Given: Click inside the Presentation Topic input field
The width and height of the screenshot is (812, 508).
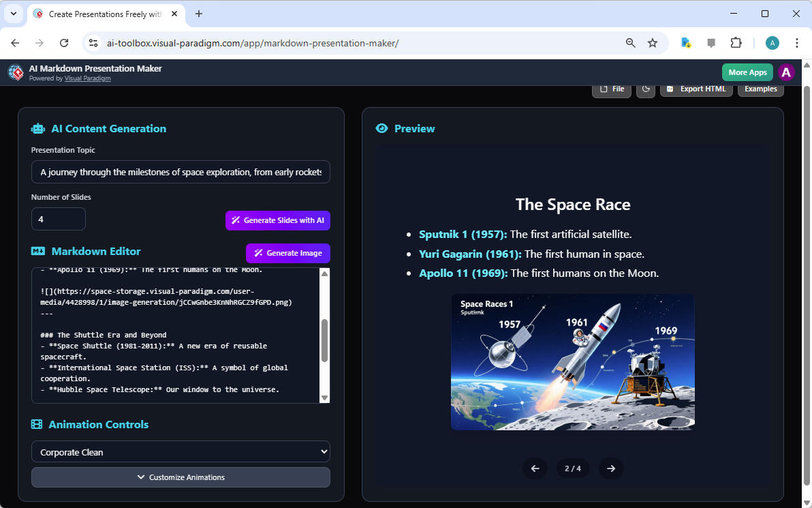Looking at the screenshot, I should click(181, 172).
